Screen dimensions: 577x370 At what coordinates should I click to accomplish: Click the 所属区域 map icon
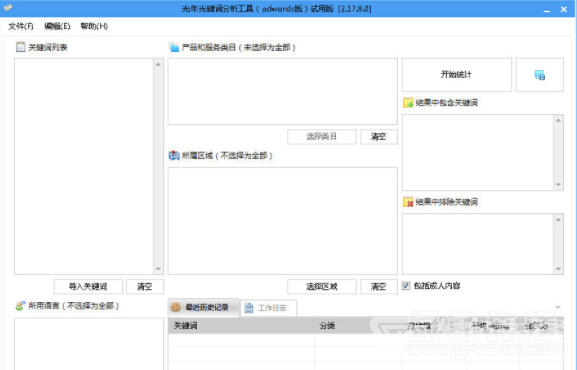coord(174,155)
